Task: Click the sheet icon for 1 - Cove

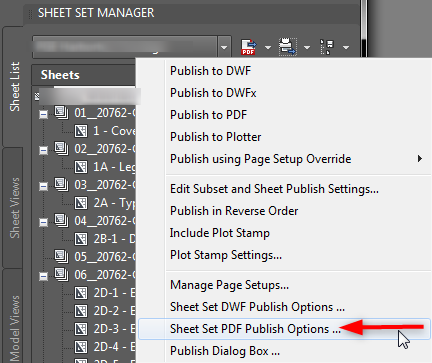Action: (x=81, y=131)
